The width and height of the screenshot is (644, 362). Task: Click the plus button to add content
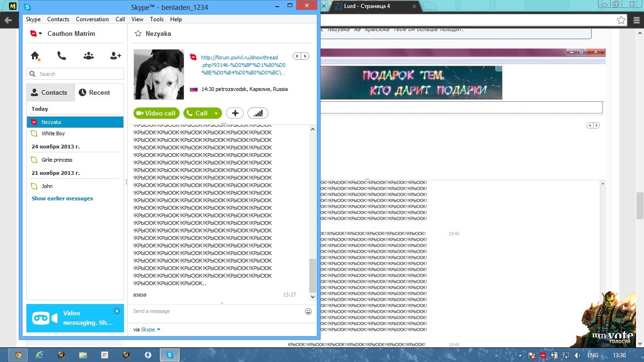[x=235, y=113]
